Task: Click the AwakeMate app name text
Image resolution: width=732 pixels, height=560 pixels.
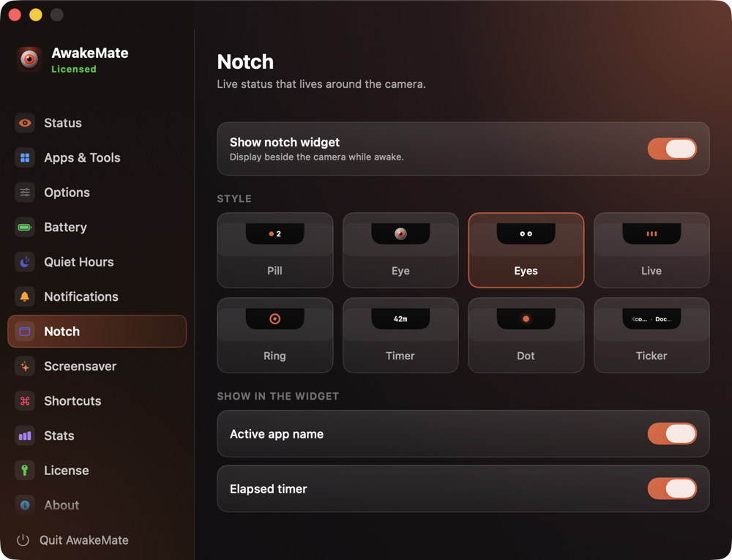Action: pyautogui.click(x=89, y=53)
